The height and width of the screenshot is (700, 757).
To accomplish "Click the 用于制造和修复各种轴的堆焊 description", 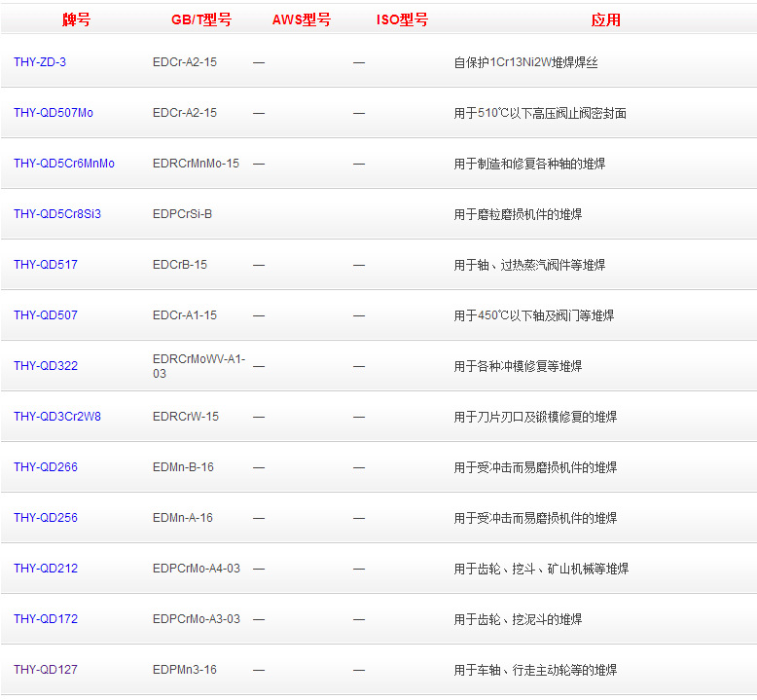I will 529,165.
